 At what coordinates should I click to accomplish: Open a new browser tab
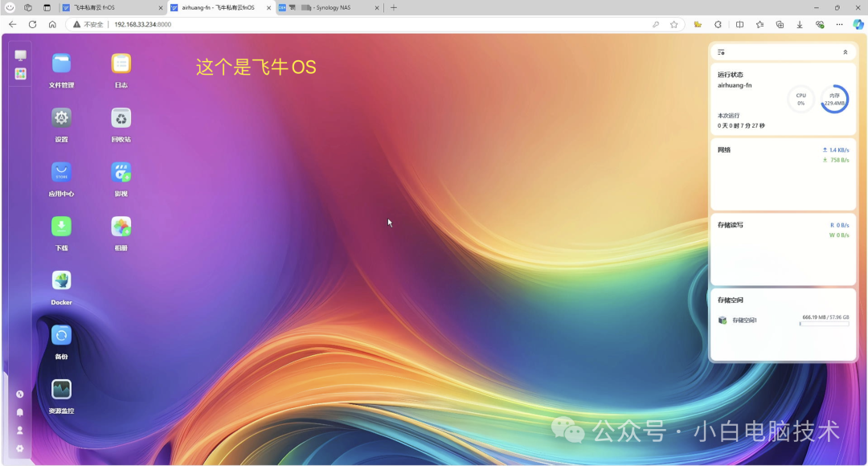pos(394,8)
